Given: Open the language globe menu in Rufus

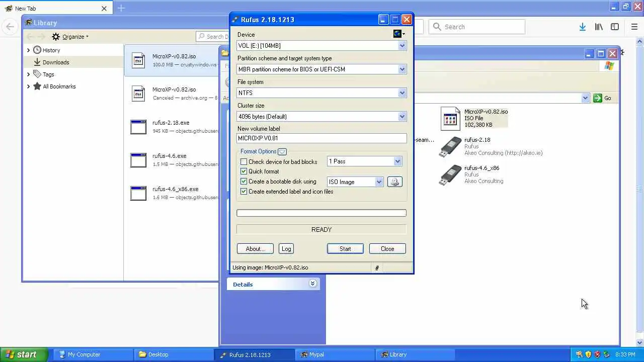Looking at the screenshot, I should (399, 34).
